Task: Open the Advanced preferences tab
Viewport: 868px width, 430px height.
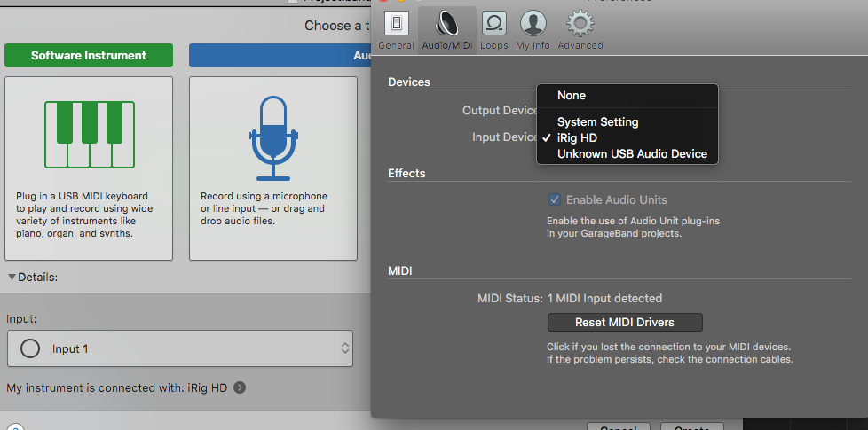Action: 580,30
